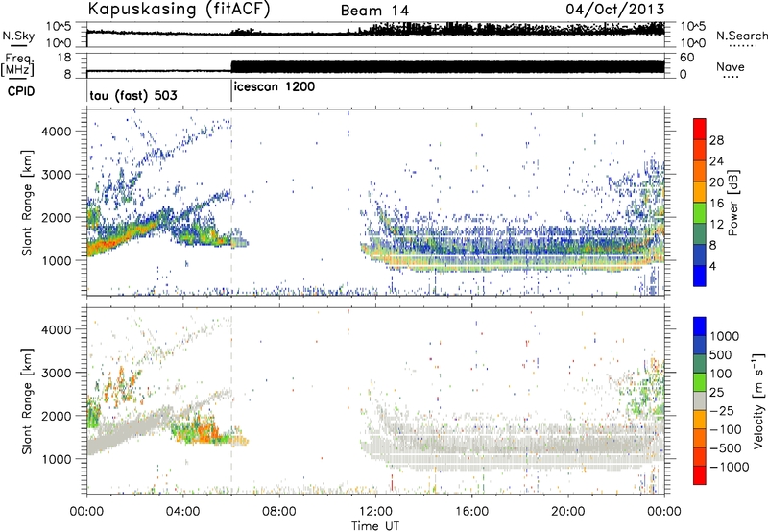
Task: Click 'Slant Range [km]' label of power panel
Action: (27, 203)
